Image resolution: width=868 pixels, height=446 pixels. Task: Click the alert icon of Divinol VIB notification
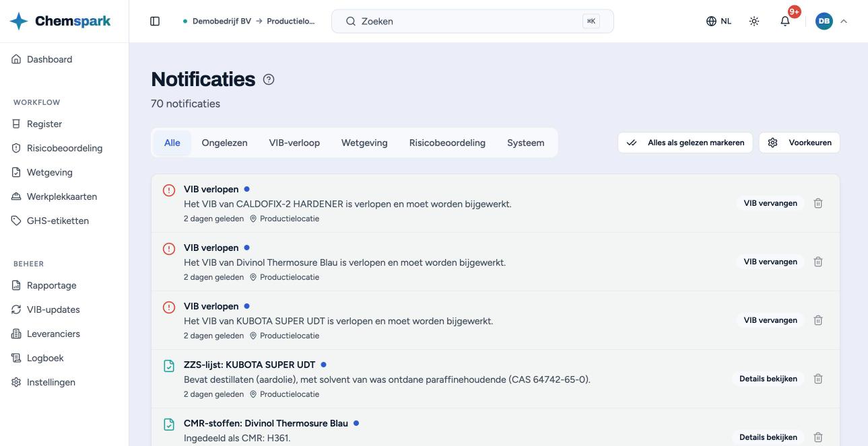point(170,249)
